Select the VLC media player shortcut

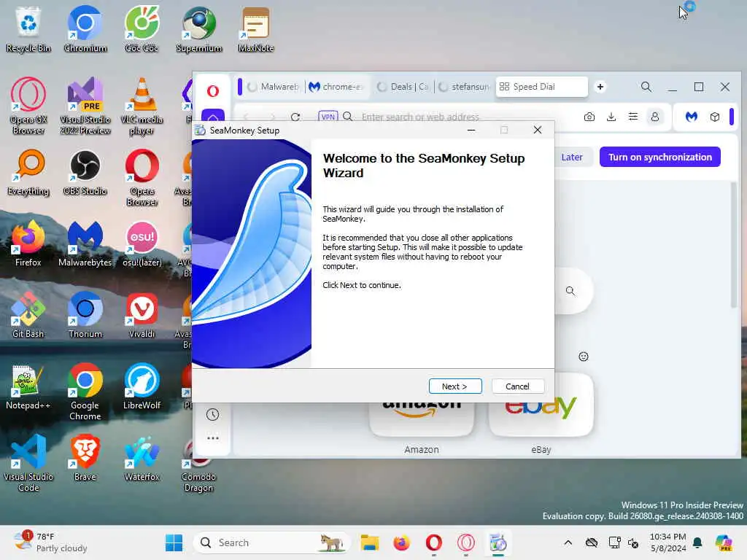tap(142, 106)
